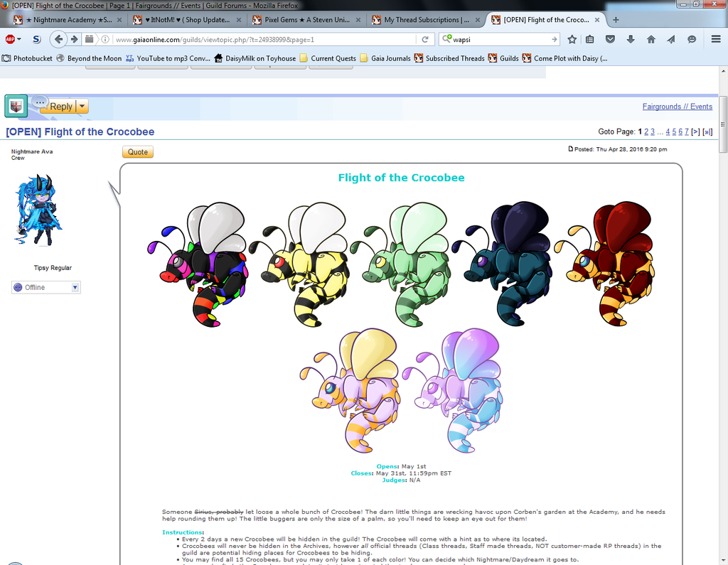Bookmark this page with the star
The height and width of the screenshot is (565, 728).
click(x=572, y=40)
